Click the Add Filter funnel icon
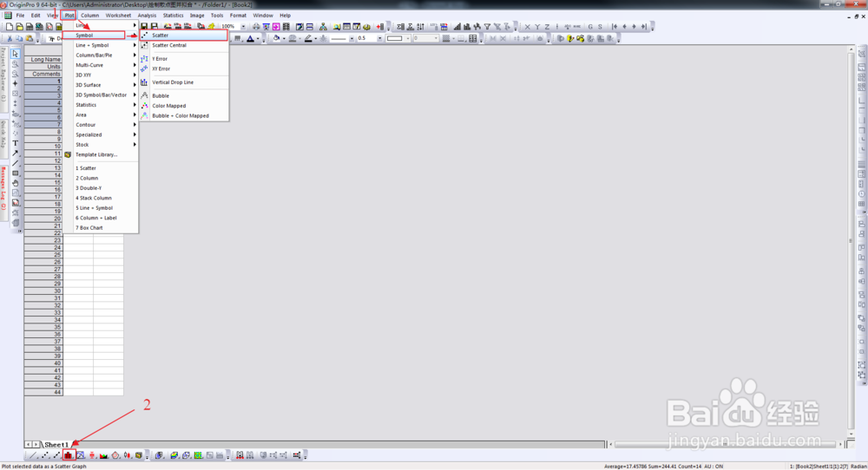868x470 pixels. click(487, 27)
